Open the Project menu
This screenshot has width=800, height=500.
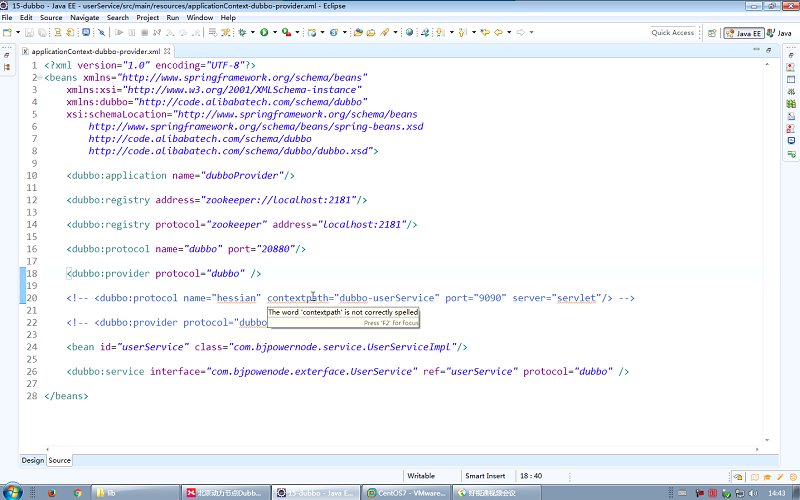click(x=147, y=18)
